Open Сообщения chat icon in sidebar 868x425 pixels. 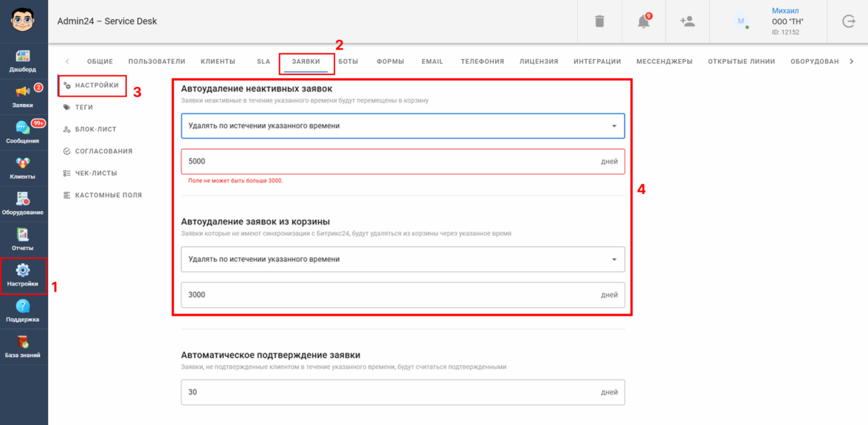click(x=24, y=132)
